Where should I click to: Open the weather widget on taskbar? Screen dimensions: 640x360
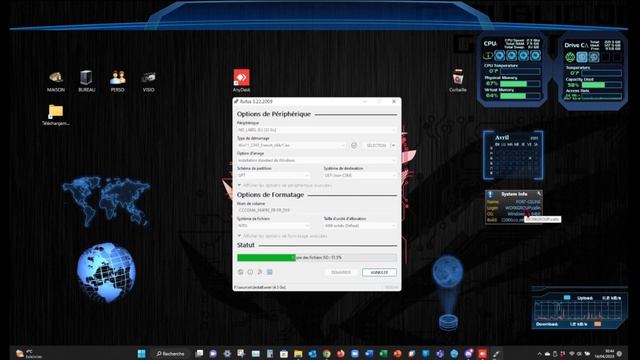pyautogui.click(x=29, y=353)
